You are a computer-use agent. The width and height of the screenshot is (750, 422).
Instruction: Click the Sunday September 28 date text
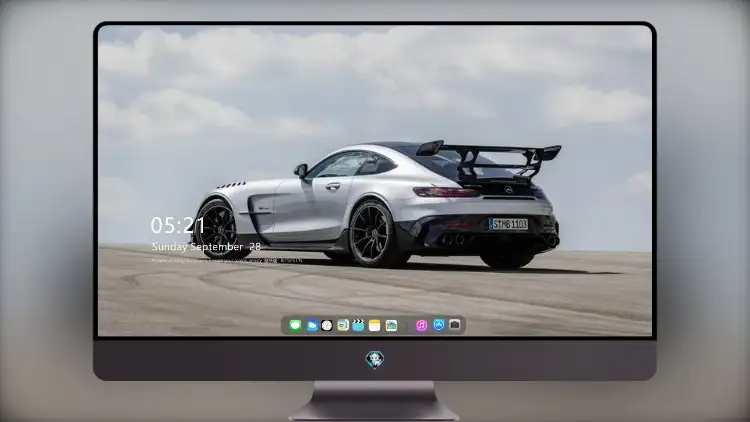click(x=206, y=247)
